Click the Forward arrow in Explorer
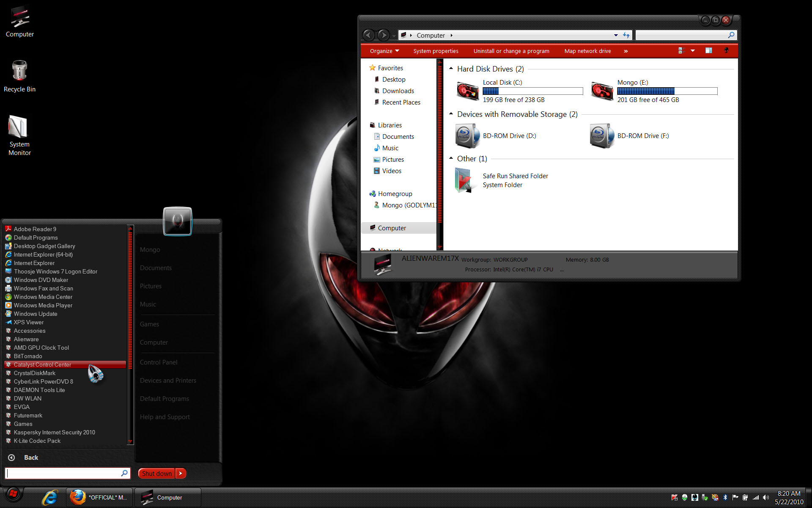812x508 pixels. (x=384, y=35)
